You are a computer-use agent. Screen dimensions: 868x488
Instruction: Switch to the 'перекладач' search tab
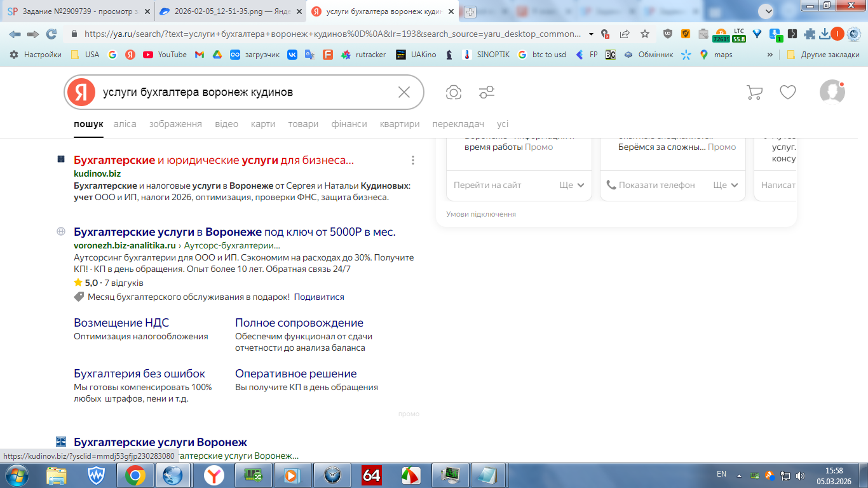pos(458,124)
